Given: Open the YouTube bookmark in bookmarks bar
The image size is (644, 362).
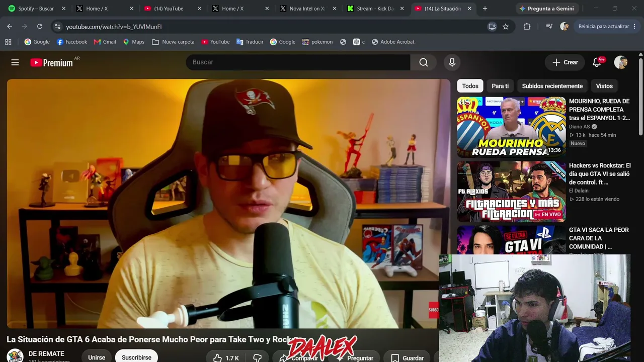Looking at the screenshot, I should [215, 42].
